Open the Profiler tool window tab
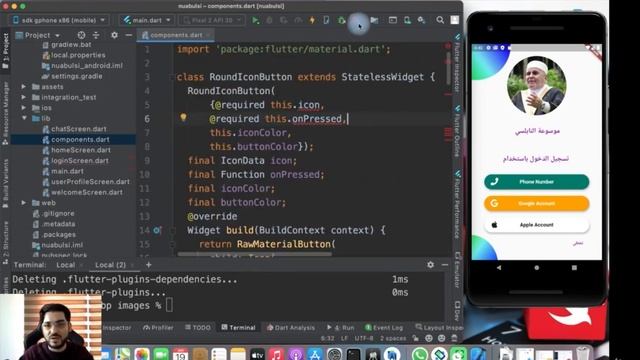 (x=158, y=327)
